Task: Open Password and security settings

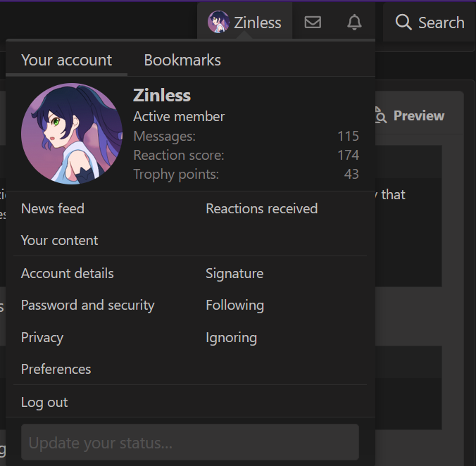Action: 88,305
